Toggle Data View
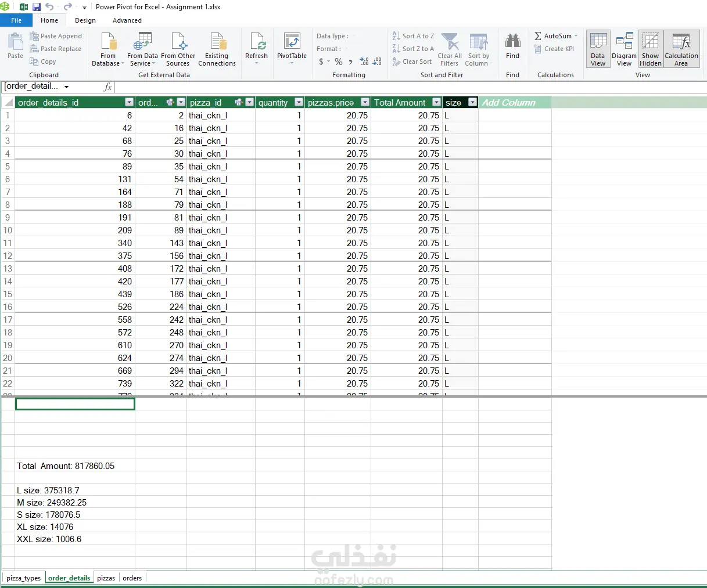 [598, 49]
